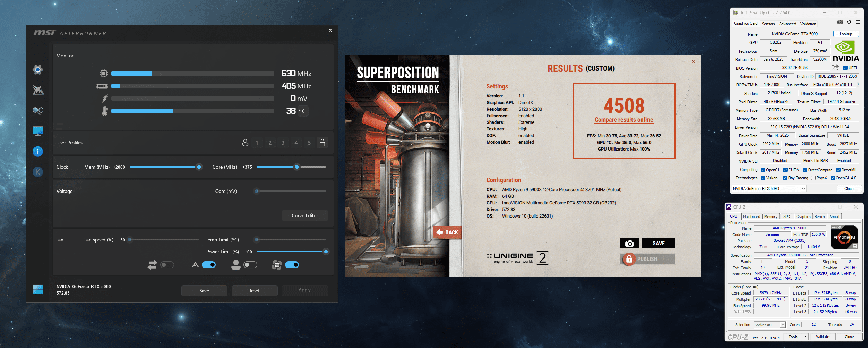Image resolution: width=868 pixels, height=348 pixels.
Task: Click the BACK button in Superposition
Action: click(447, 232)
